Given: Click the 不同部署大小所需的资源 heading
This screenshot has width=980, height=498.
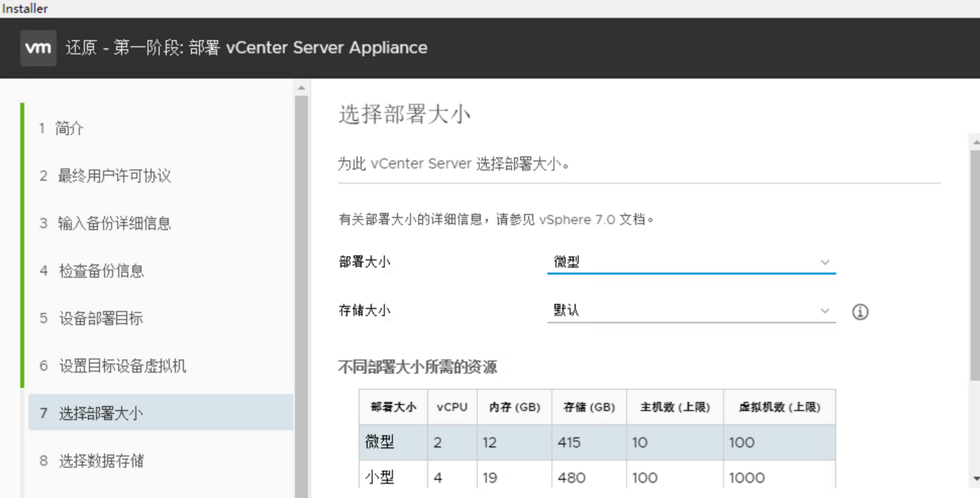Looking at the screenshot, I should pos(417,367).
